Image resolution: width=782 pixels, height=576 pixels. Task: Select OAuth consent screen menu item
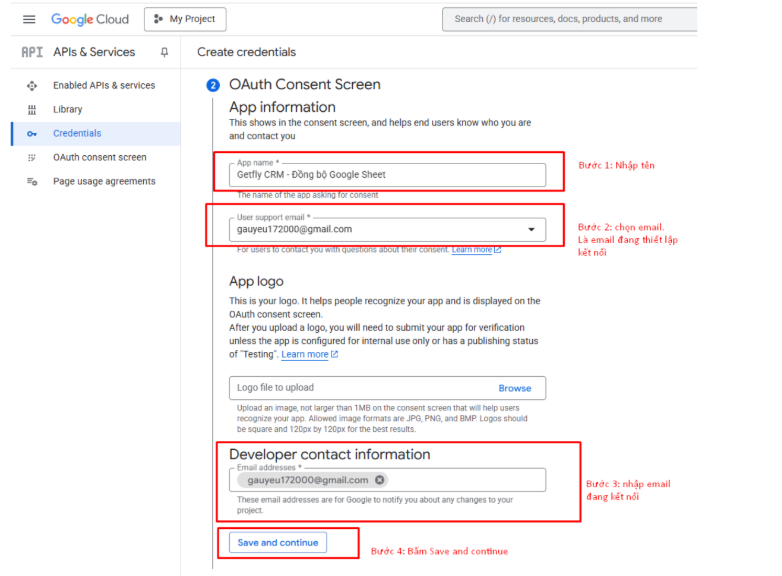[x=99, y=158]
